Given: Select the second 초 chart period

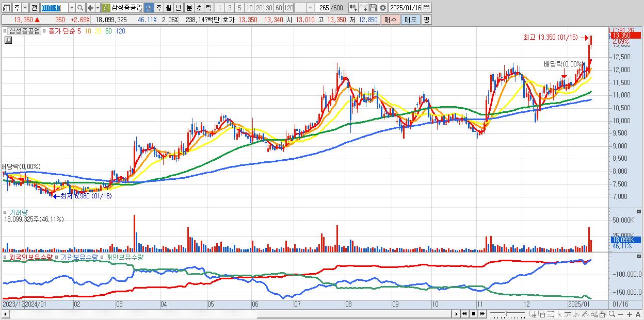Looking at the screenshot, I should click(199, 8).
